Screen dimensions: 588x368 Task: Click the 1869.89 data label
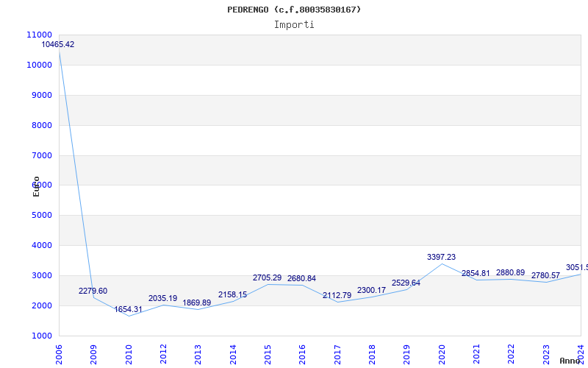point(197,302)
